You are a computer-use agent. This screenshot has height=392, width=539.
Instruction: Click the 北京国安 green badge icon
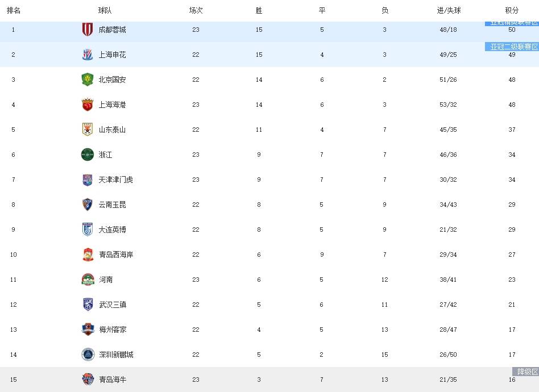[x=88, y=80]
